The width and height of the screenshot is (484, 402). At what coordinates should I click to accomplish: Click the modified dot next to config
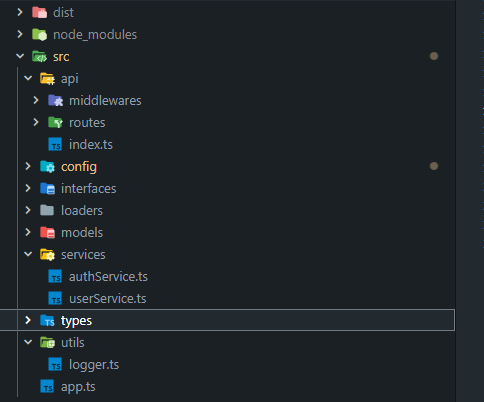(434, 166)
